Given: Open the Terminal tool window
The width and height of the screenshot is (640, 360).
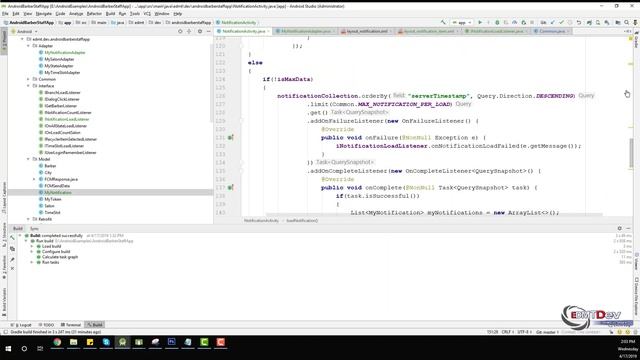Looking at the screenshot, I should (71, 325).
